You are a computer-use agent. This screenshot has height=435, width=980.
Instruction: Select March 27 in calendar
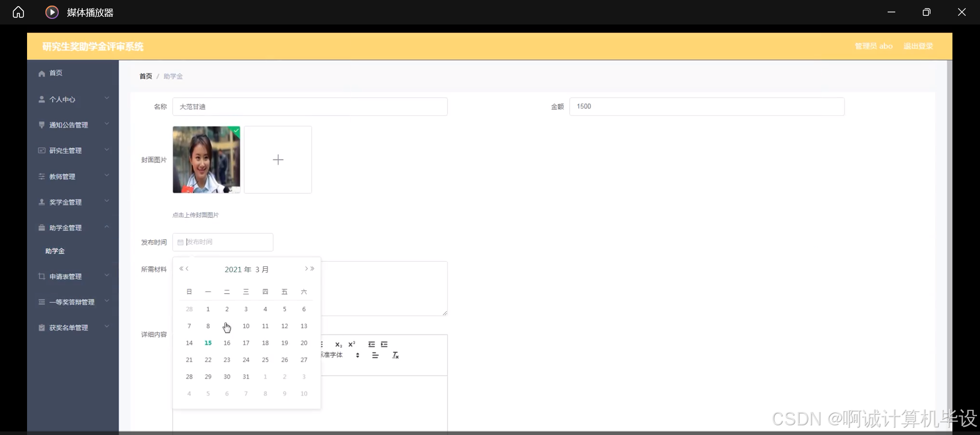coord(304,360)
